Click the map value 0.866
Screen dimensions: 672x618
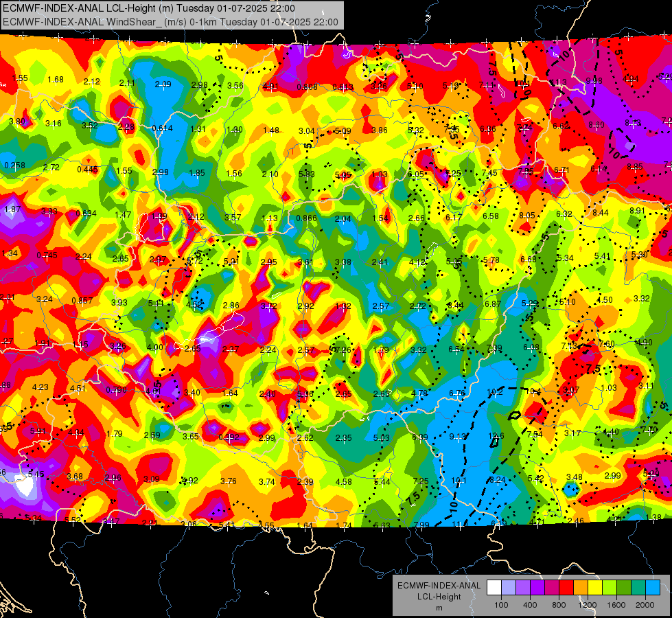click(306, 218)
